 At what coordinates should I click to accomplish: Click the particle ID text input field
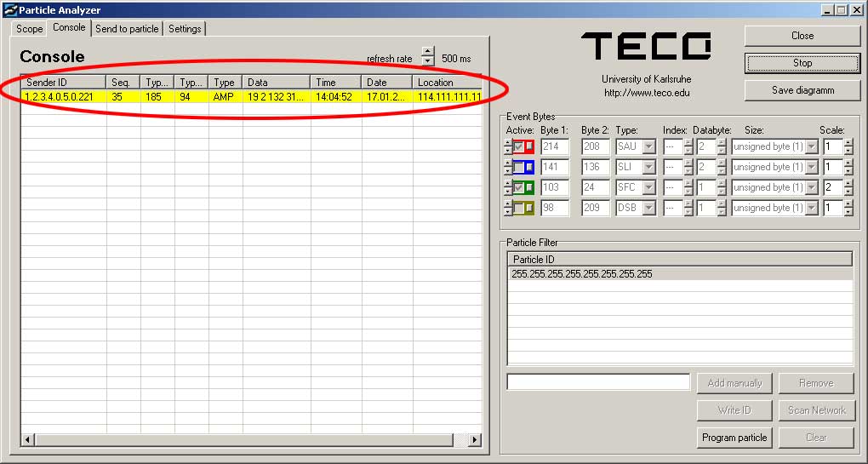[x=598, y=382]
